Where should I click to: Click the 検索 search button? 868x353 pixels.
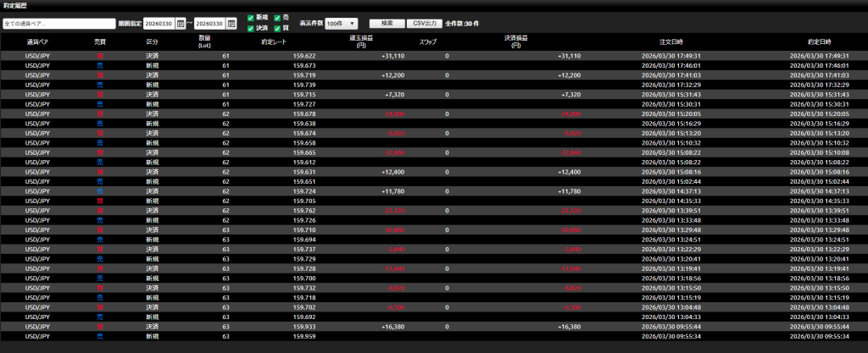387,23
